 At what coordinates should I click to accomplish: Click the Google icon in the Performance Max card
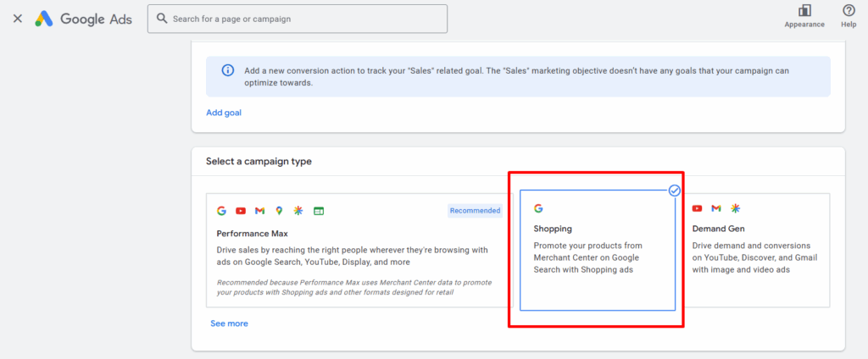tap(221, 210)
